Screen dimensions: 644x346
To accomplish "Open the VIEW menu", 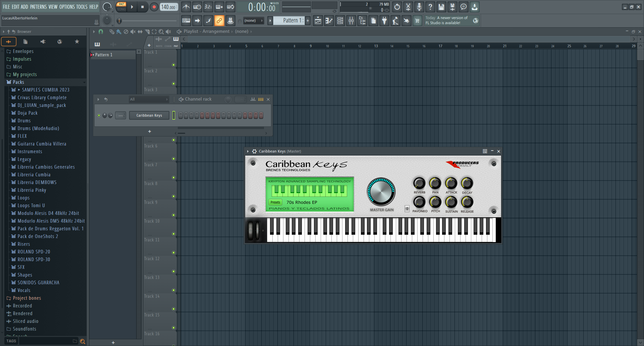I will coord(53,7).
